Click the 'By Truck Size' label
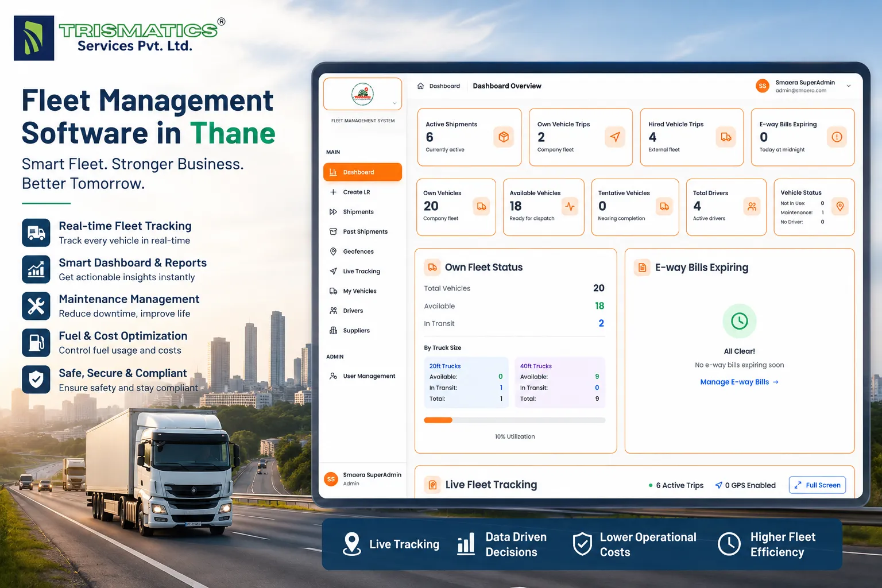Image resolution: width=882 pixels, height=588 pixels. click(x=443, y=348)
